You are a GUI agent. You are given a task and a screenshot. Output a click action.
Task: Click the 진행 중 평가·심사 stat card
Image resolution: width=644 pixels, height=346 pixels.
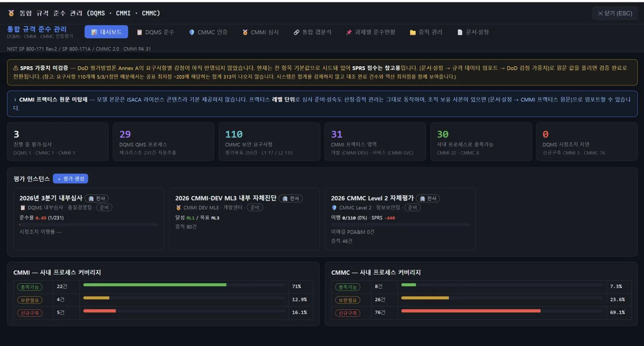(x=58, y=142)
